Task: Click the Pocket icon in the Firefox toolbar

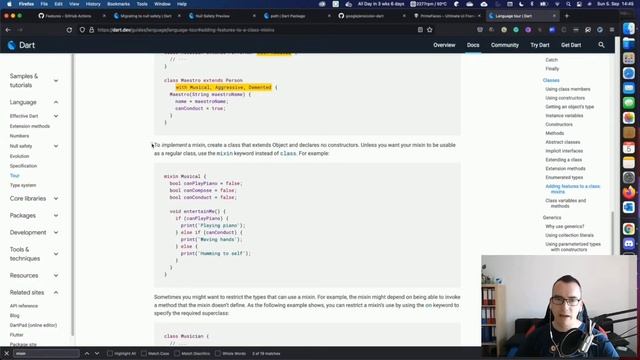Action: click(x=480, y=30)
